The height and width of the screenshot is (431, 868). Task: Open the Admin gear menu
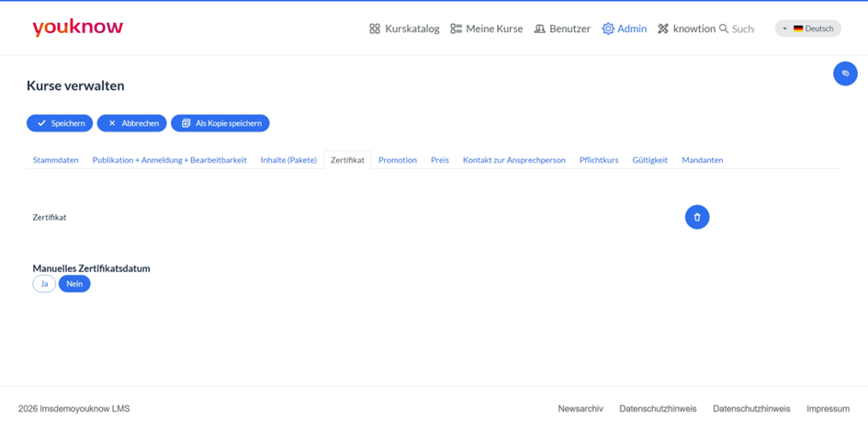point(608,28)
